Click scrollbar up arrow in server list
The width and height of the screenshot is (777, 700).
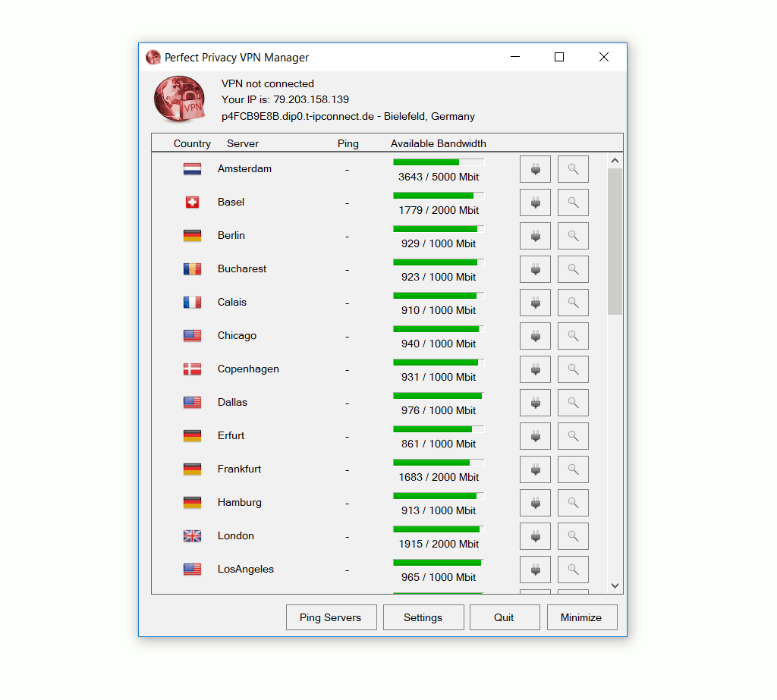615,161
